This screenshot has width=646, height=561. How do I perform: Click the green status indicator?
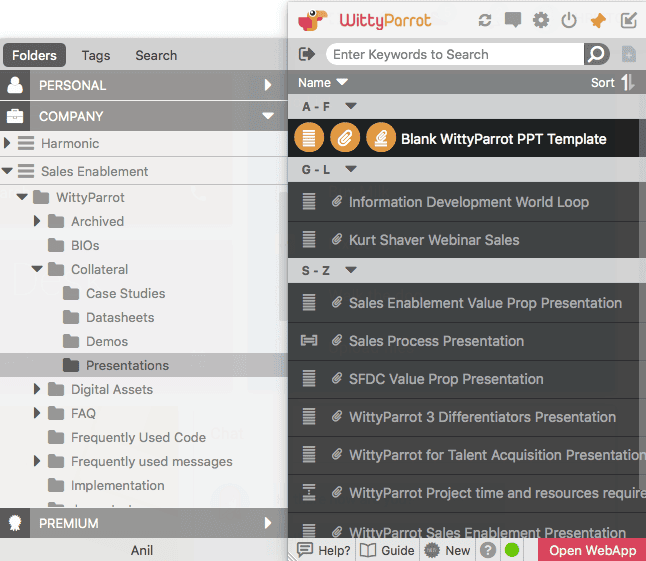pos(512,550)
